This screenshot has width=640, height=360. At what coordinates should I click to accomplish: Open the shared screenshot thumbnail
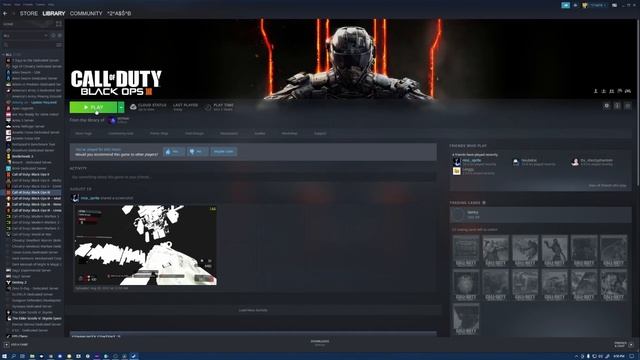point(145,245)
